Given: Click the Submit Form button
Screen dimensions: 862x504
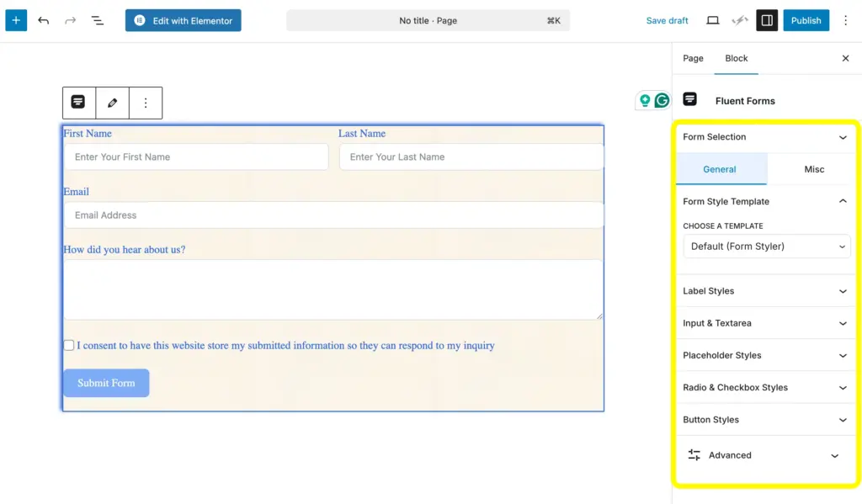Looking at the screenshot, I should pos(106,383).
